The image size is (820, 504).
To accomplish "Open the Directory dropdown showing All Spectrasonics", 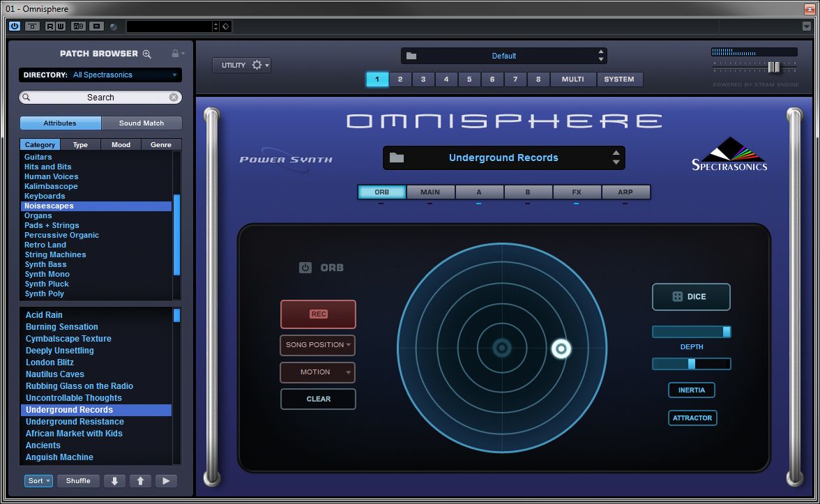I will [x=100, y=75].
